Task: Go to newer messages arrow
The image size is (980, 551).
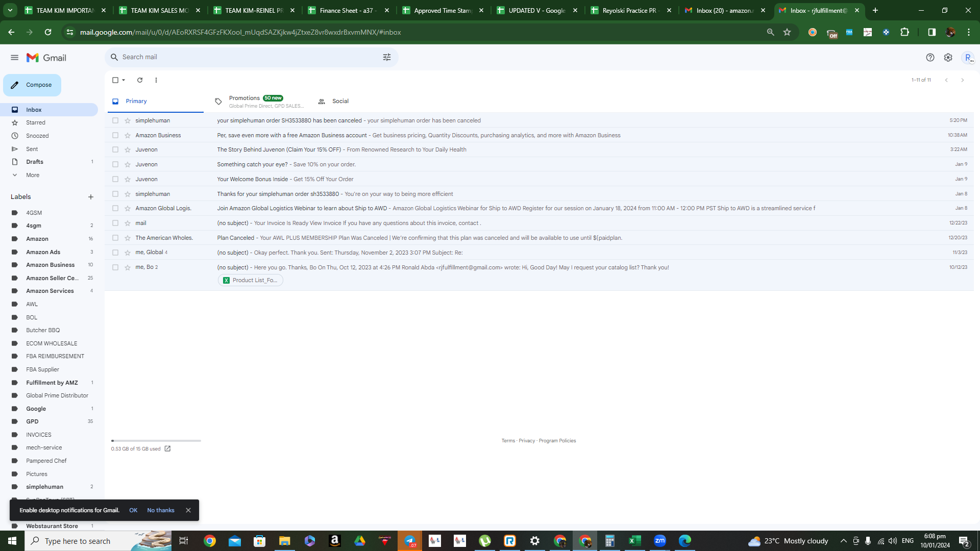Action: (946, 80)
